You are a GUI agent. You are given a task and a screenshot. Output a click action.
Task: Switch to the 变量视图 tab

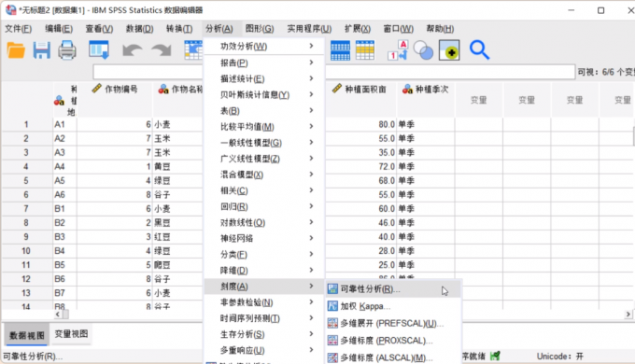click(x=71, y=334)
